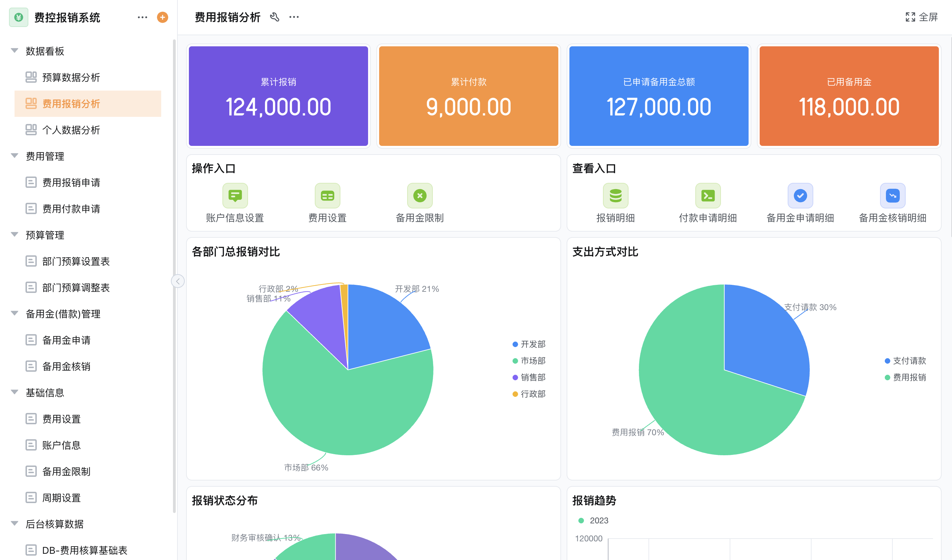952x560 pixels.
Task: Toggle 支付请款 legend in 支出方式对比
Action: click(905, 361)
